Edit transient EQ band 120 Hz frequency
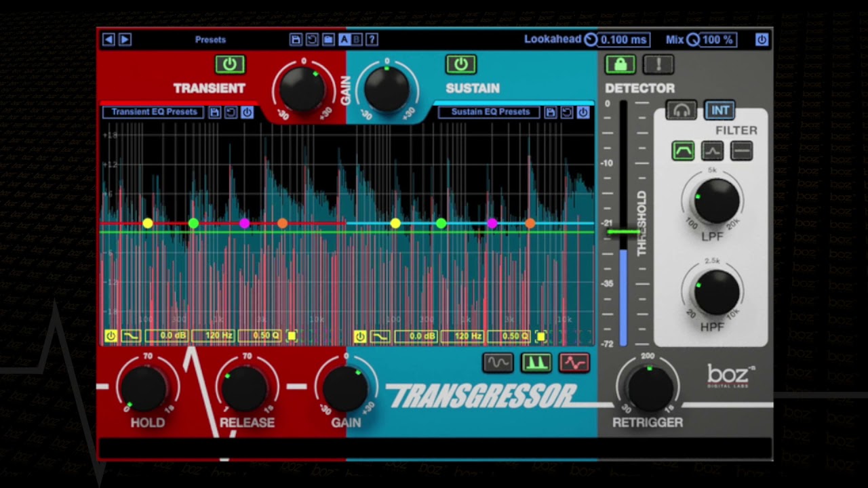 point(214,336)
